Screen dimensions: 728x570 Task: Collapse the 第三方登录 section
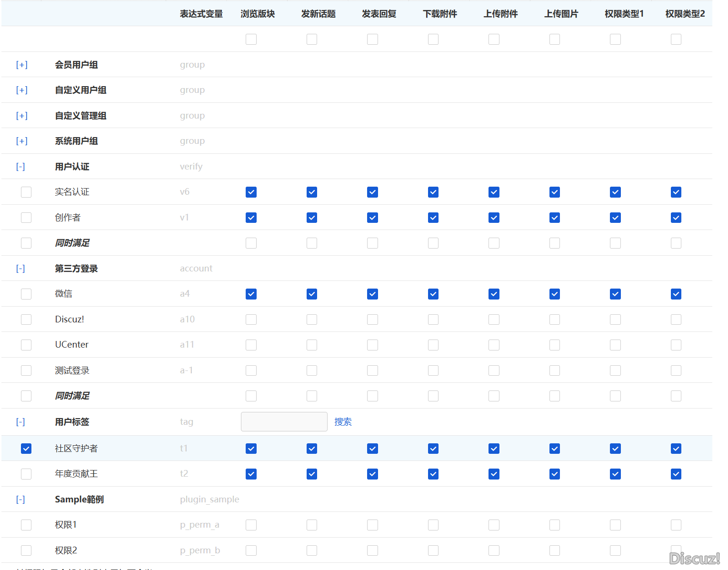tap(20, 268)
